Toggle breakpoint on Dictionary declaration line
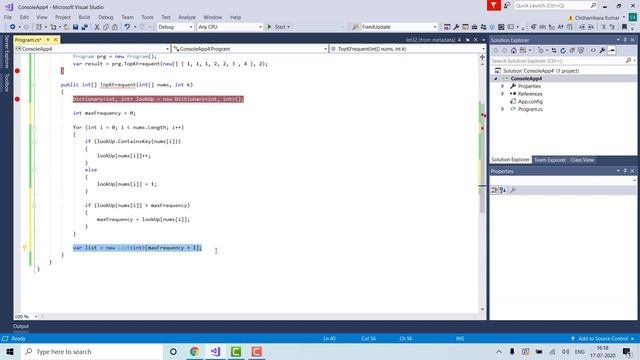The height and width of the screenshot is (360, 640). (x=17, y=99)
